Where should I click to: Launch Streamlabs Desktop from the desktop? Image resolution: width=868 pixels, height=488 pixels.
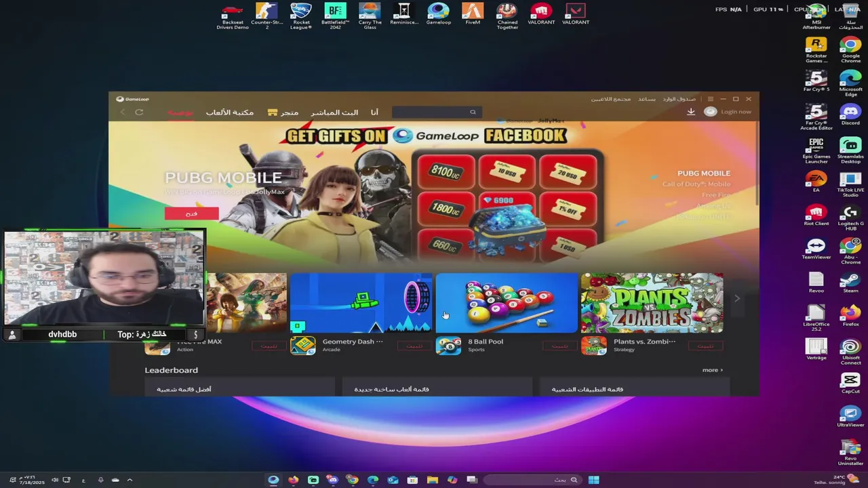[850, 151]
